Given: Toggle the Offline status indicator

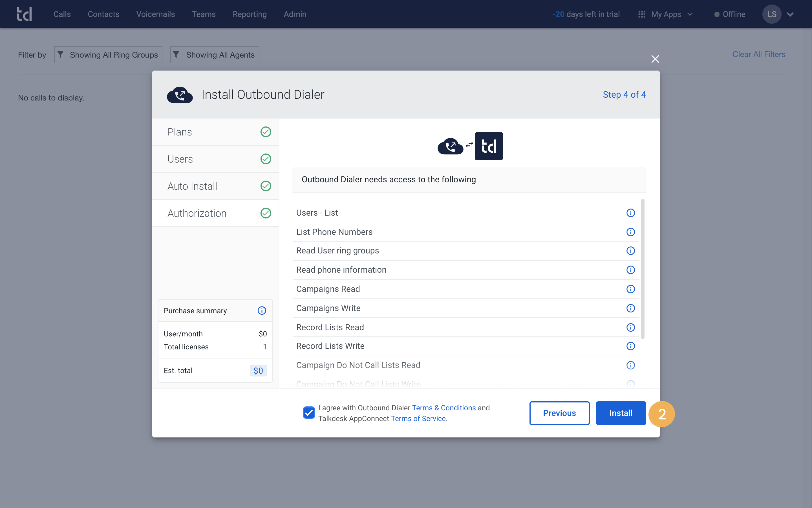Looking at the screenshot, I should coord(730,14).
